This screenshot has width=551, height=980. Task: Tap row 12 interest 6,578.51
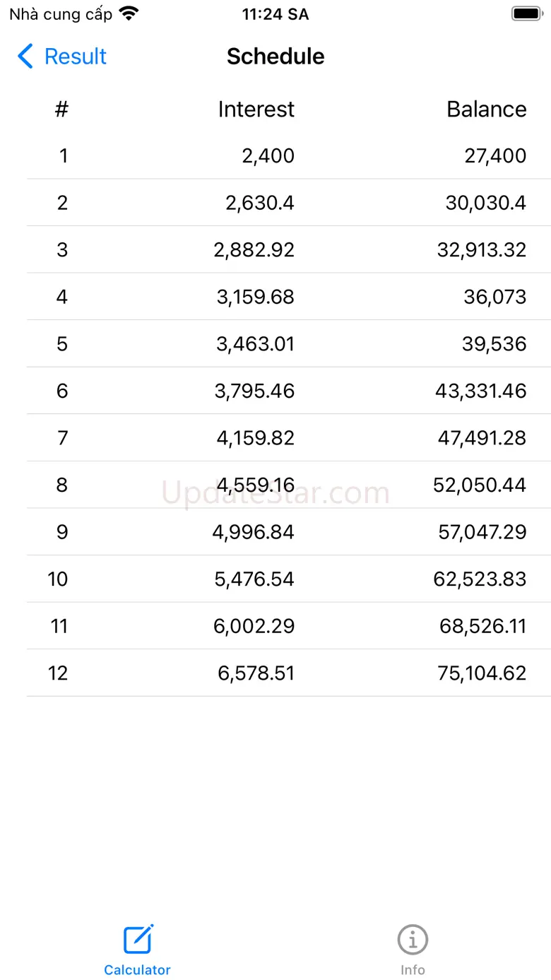(256, 673)
